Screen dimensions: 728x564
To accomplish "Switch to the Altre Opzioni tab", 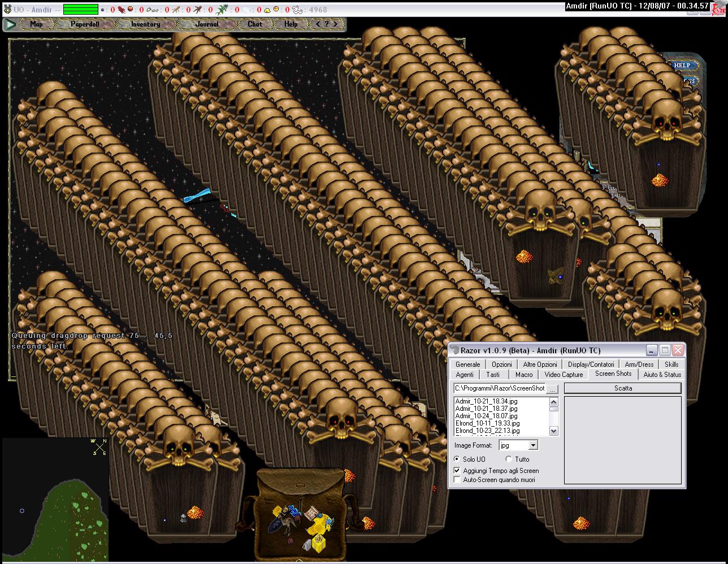I will pyautogui.click(x=540, y=365).
